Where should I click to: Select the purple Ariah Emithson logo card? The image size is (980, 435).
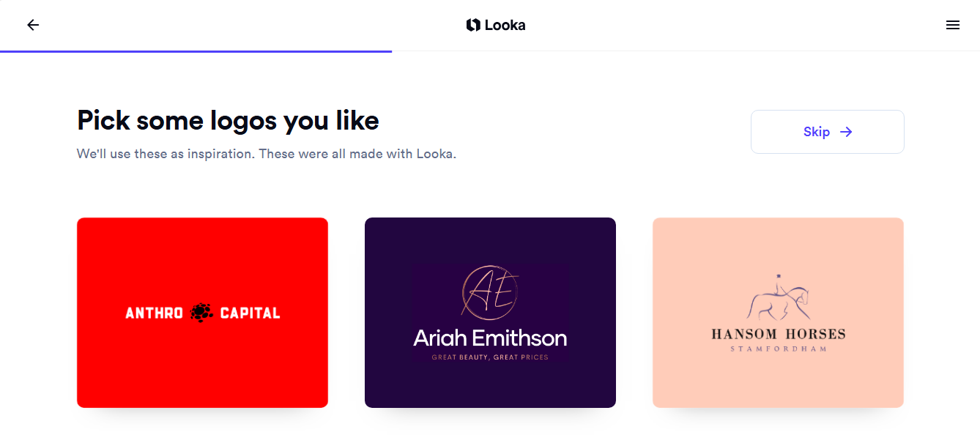[490, 313]
